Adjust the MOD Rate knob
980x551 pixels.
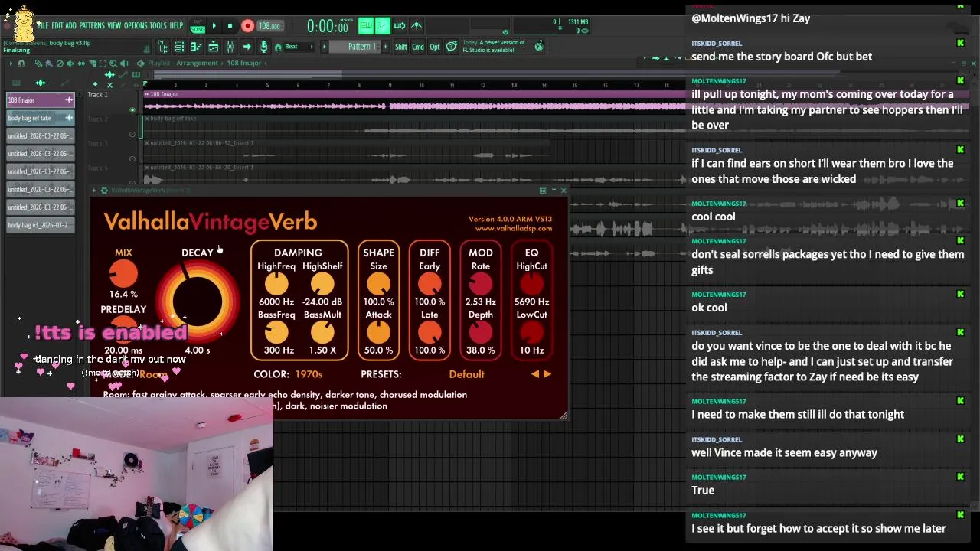(x=481, y=284)
